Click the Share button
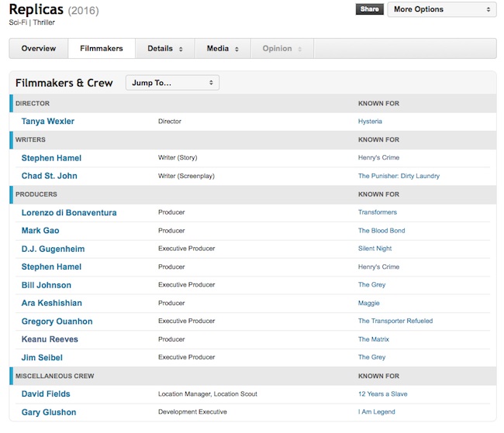Image resolution: width=504 pixels, height=433 pixels. point(370,9)
